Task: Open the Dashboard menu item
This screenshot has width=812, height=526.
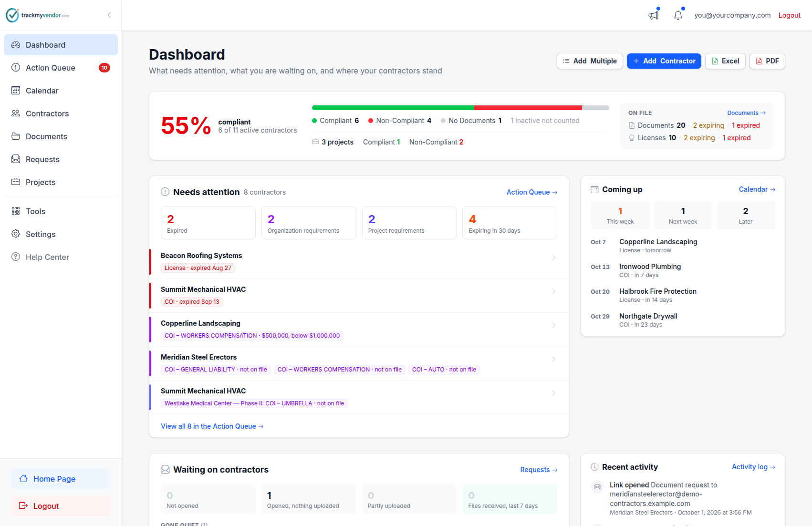Action: (61, 45)
